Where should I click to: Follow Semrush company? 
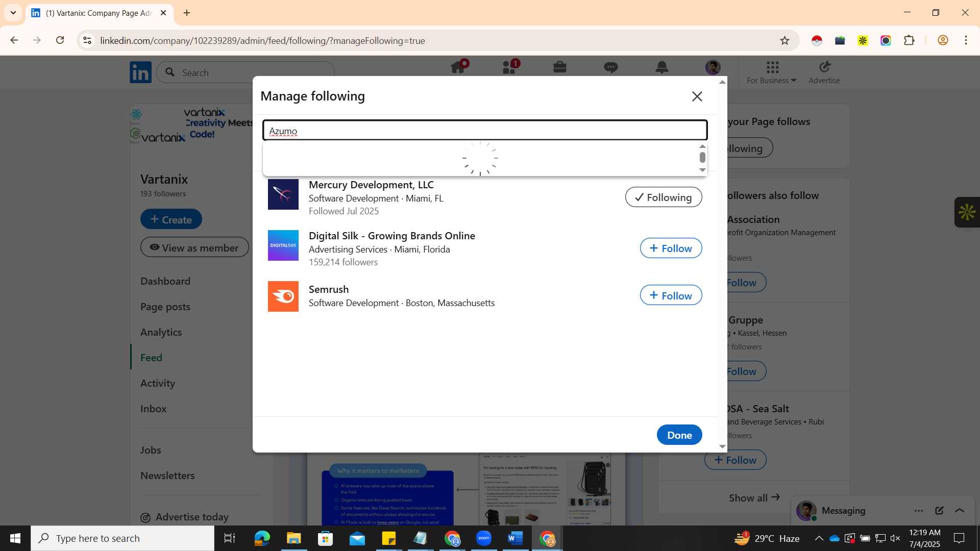[x=671, y=295]
